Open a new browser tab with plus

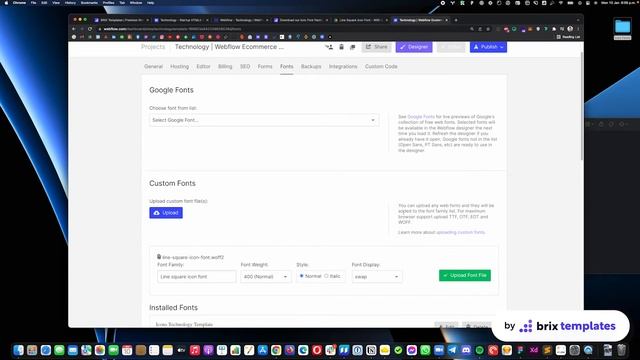tap(456, 20)
